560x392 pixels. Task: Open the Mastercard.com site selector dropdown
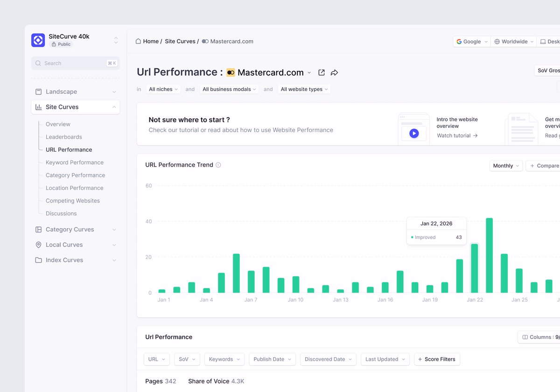pos(309,73)
